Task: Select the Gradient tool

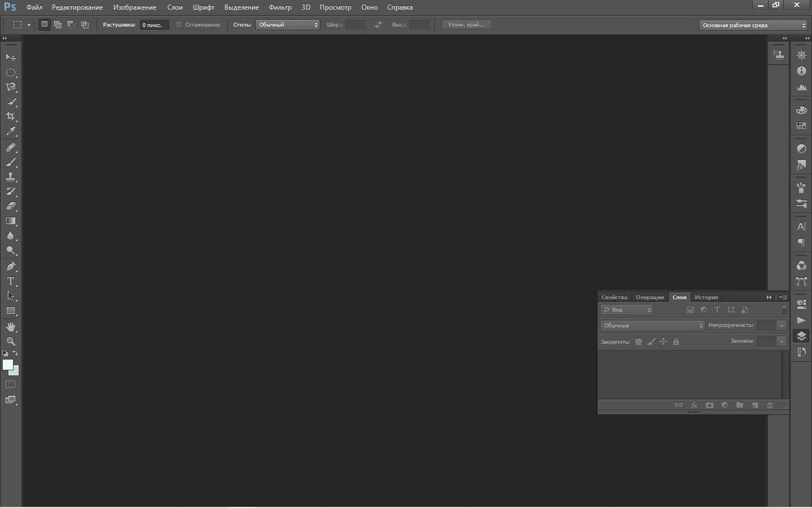Action: click(x=11, y=221)
